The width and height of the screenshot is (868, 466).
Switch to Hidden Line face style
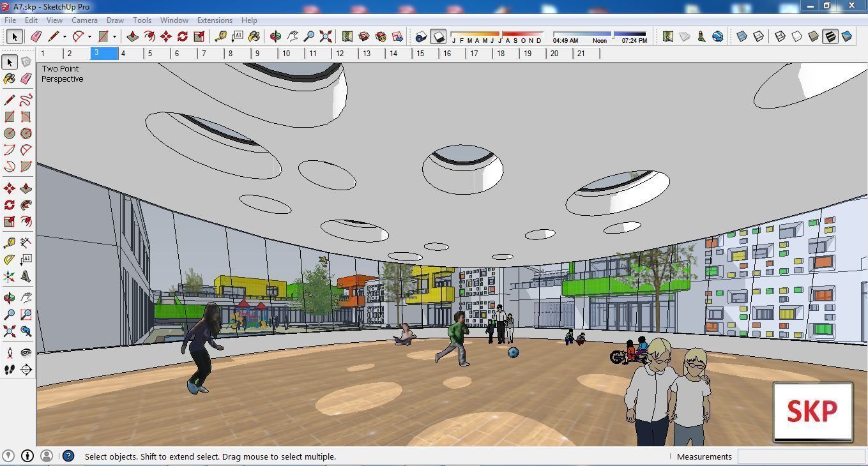[x=797, y=36]
